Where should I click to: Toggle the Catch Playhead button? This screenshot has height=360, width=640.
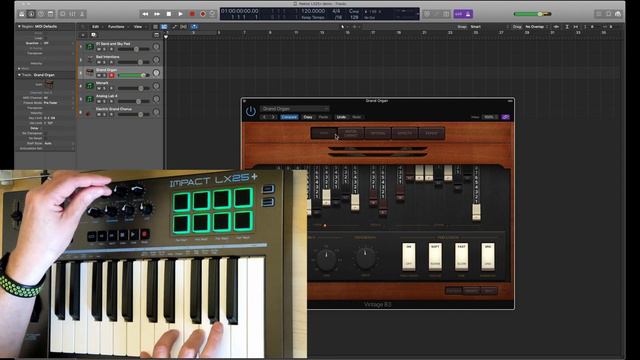194,27
